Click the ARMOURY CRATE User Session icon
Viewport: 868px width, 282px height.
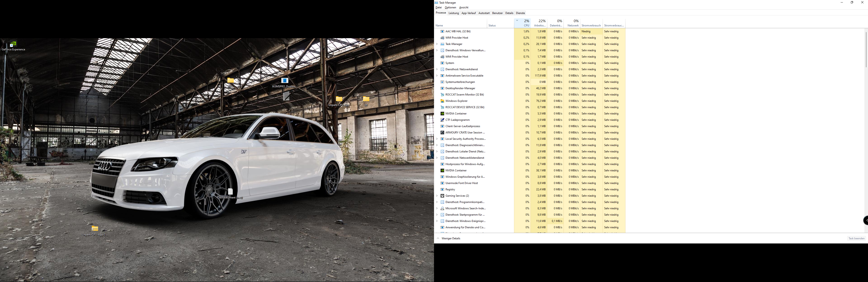[x=442, y=133]
